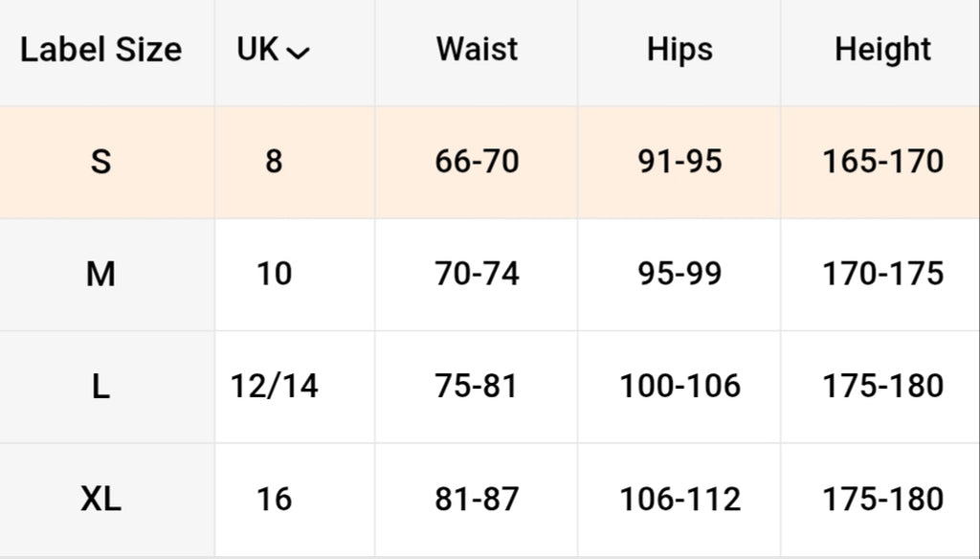Screen dimensions: 980x559
Task: Click the Label Size column header
Action: (x=100, y=50)
